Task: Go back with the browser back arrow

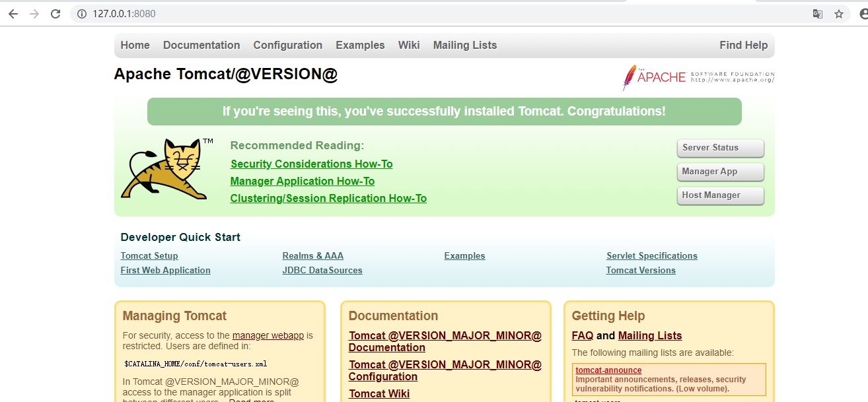Action: coord(13,14)
